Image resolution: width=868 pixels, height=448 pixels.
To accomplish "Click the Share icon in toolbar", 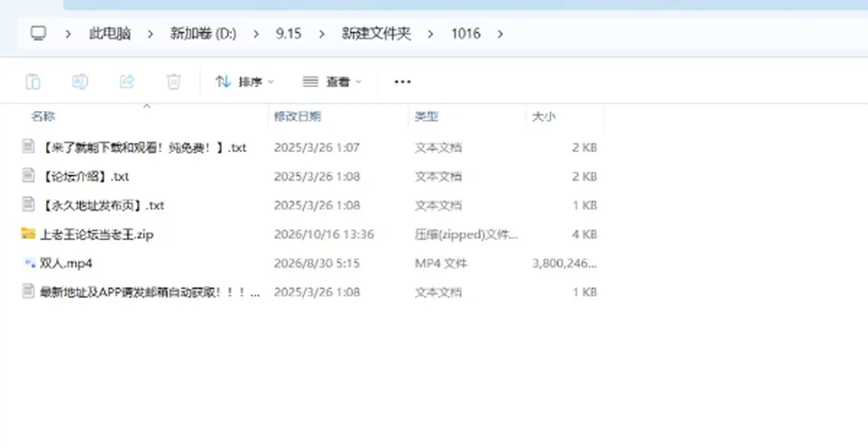I will pos(127,82).
